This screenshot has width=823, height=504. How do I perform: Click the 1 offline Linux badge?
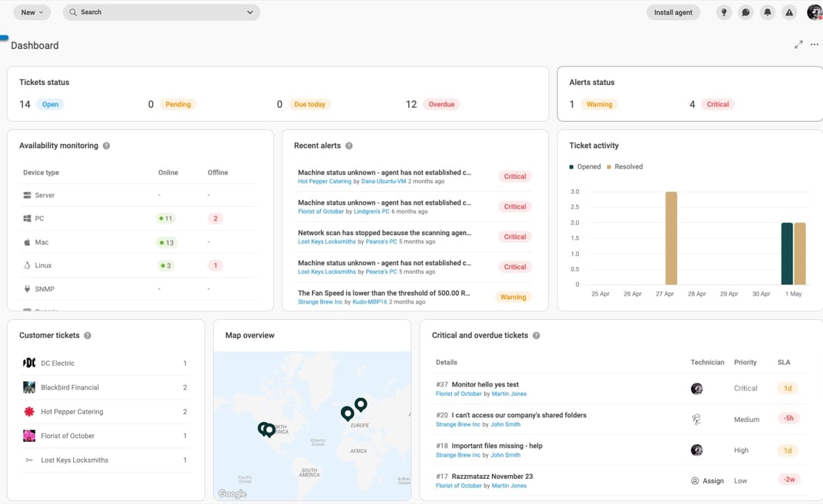tap(215, 265)
